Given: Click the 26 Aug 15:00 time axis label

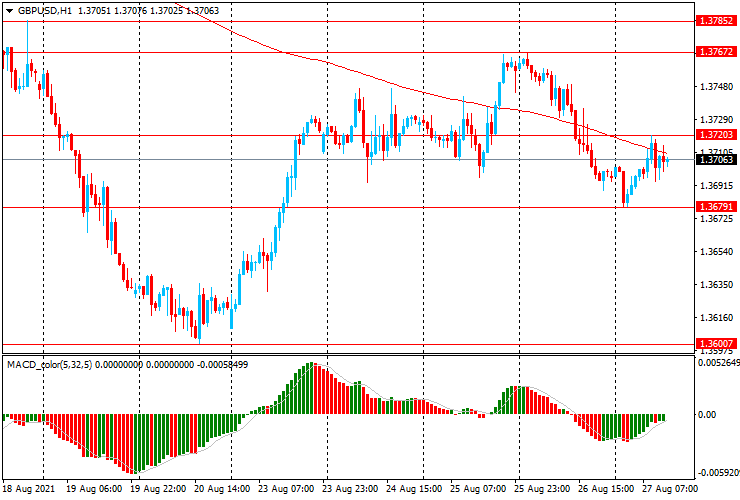Looking at the screenshot, I should click(x=606, y=488).
